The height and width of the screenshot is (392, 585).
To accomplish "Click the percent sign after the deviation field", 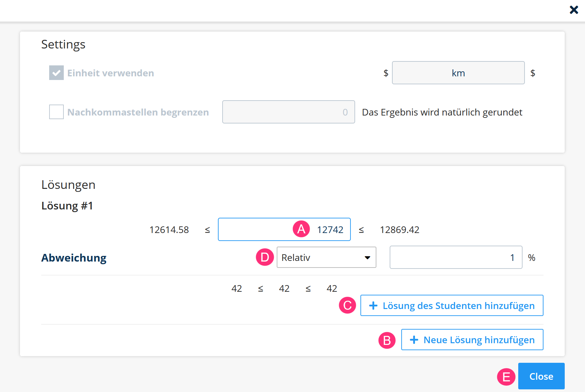I will (x=532, y=258).
